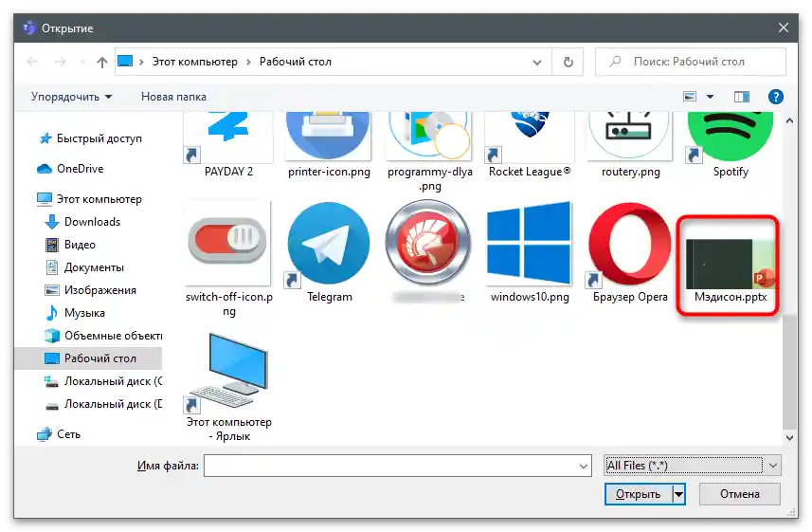Change view using the view mode icon
The height and width of the screenshot is (532, 812).
tap(689, 97)
